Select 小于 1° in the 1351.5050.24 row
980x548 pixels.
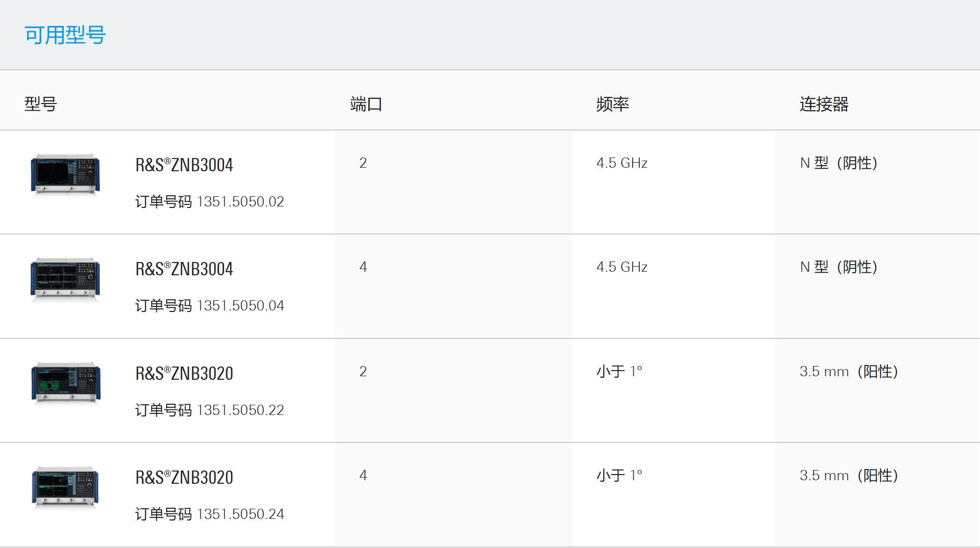point(619,476)
